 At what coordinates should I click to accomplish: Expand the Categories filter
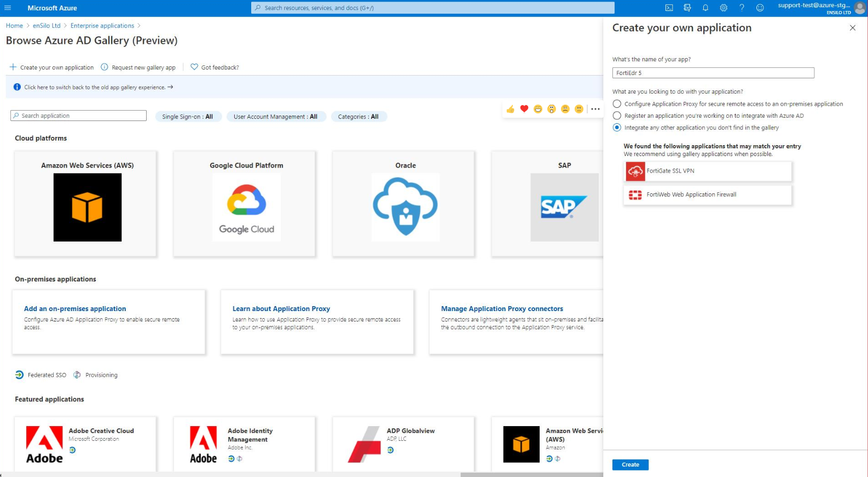[x=358, y=117]
